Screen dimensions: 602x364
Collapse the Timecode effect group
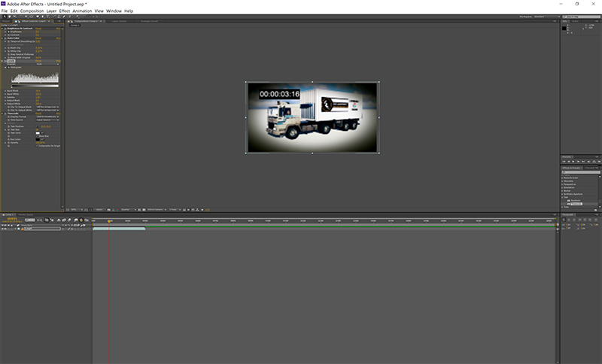2,114
